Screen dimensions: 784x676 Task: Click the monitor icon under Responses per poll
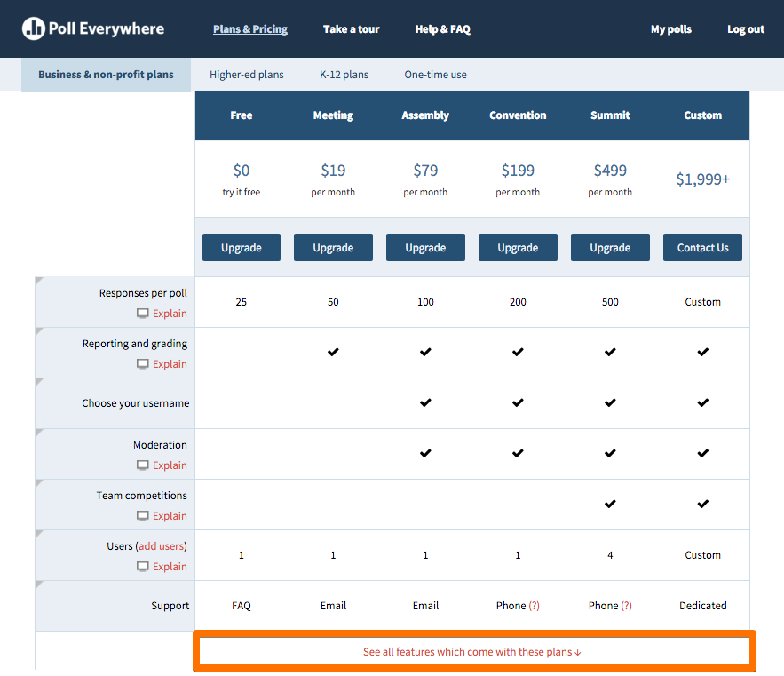142,314
